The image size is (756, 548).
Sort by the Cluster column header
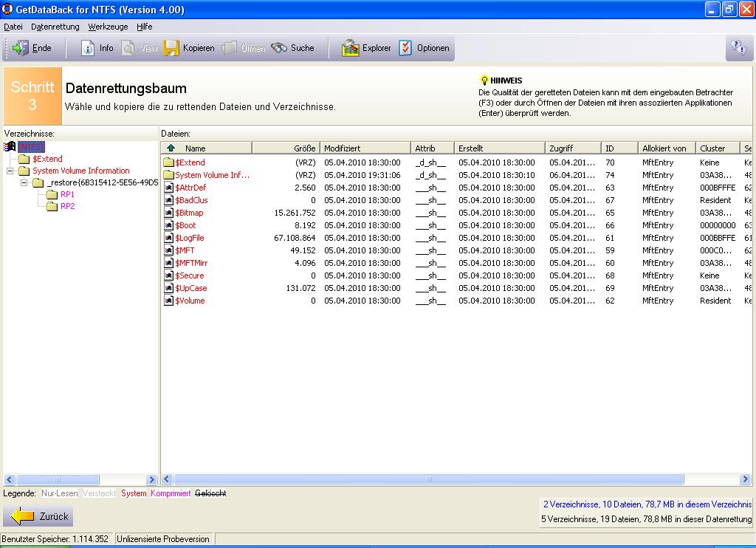tap(718, 148)
